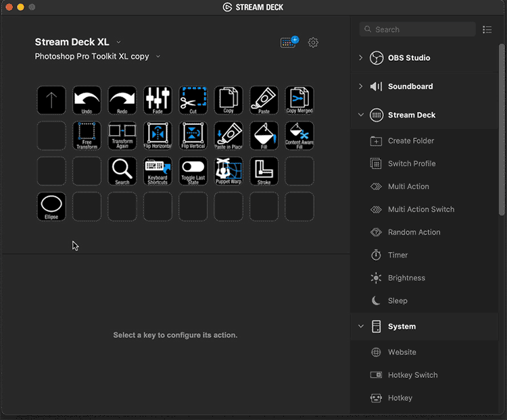Select the Keyboard Shortcuts key
507x420 pixels.
(158, 172)
